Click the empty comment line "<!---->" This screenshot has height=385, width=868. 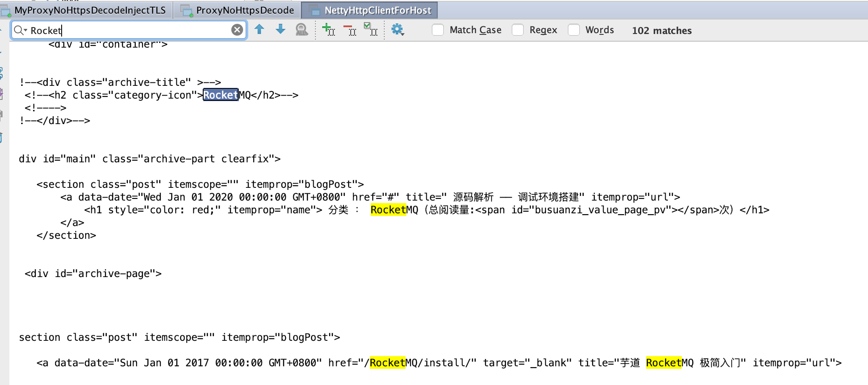[x=45, y=108]
